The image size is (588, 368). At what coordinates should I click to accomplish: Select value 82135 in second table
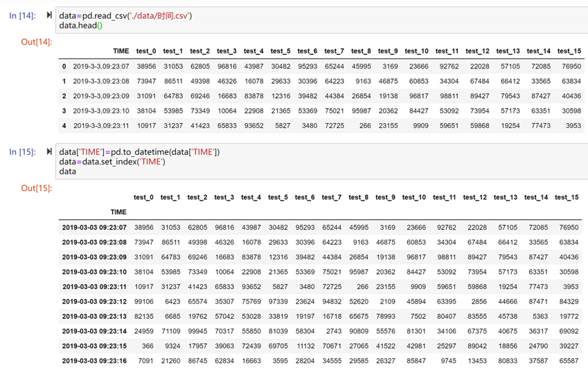(x=144, y=316)
